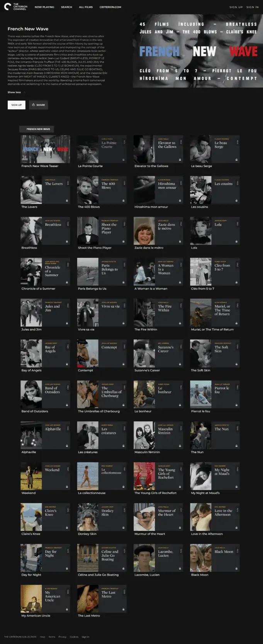Select the French New Wave tab label
Image resolution: width=263 pixels, height=644 pixels.
(38, 129)
